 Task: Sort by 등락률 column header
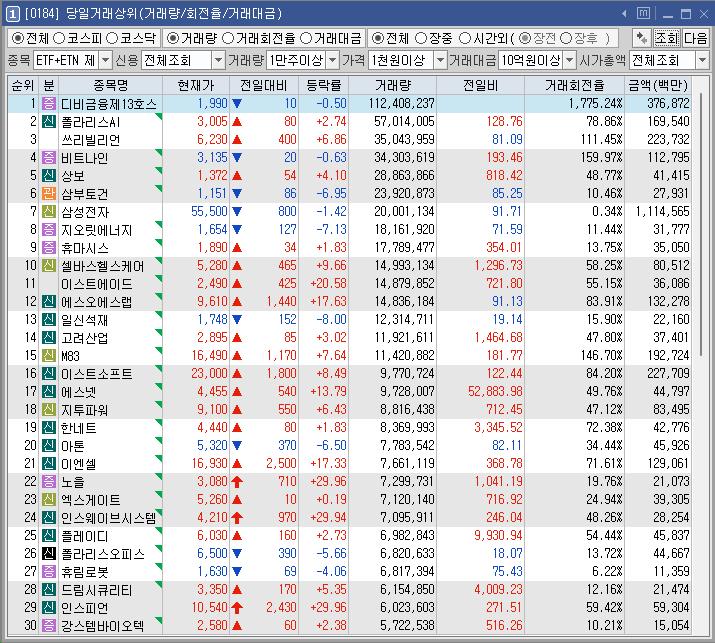[x=323, y=85]
